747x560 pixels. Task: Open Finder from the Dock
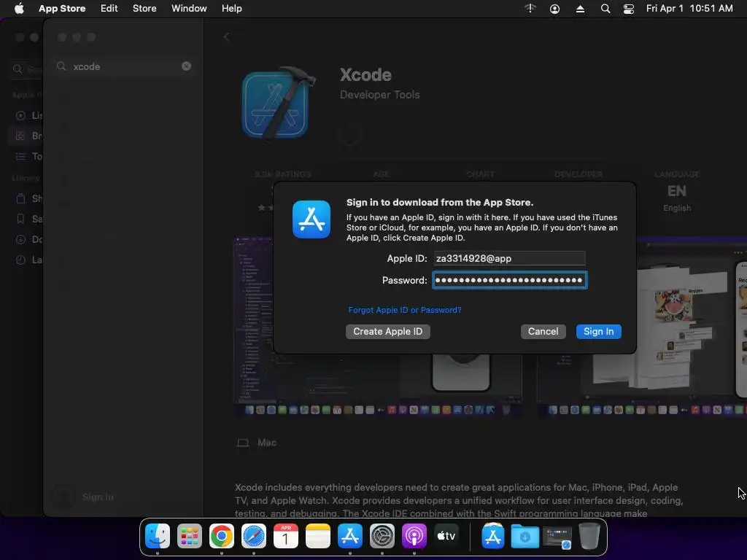point(158,536)
